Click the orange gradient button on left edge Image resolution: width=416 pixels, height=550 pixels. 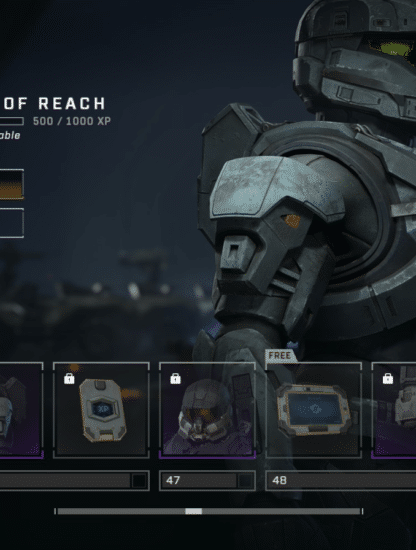coord(12,185)
